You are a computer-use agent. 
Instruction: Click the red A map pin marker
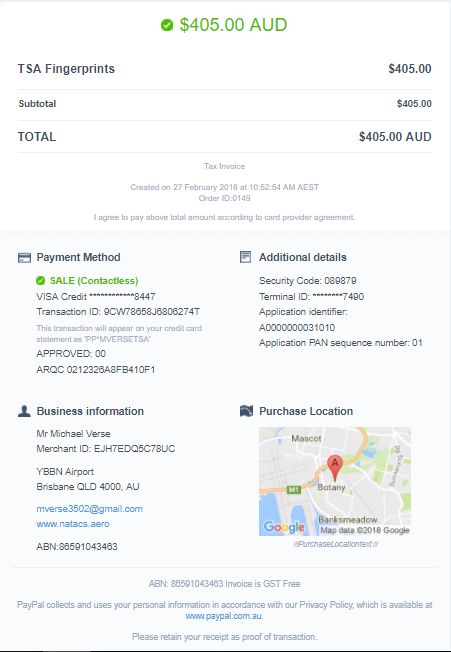click(335, 468)
